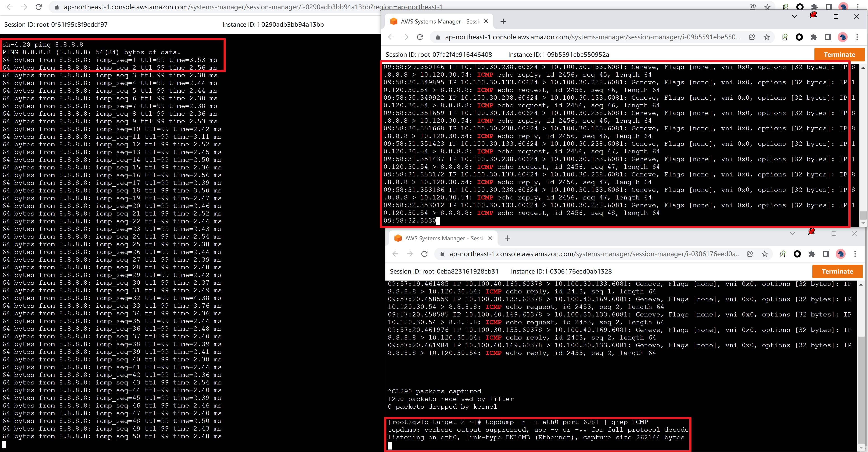Click black circle extension in bottom-right window

(x=797, y=254)
